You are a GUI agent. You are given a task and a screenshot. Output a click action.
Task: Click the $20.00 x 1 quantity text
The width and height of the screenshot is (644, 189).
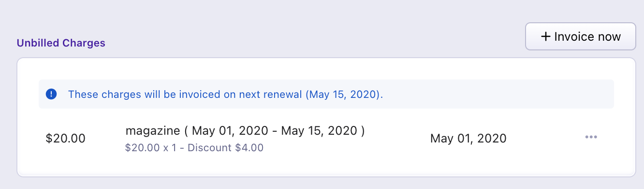pos(150,148)
